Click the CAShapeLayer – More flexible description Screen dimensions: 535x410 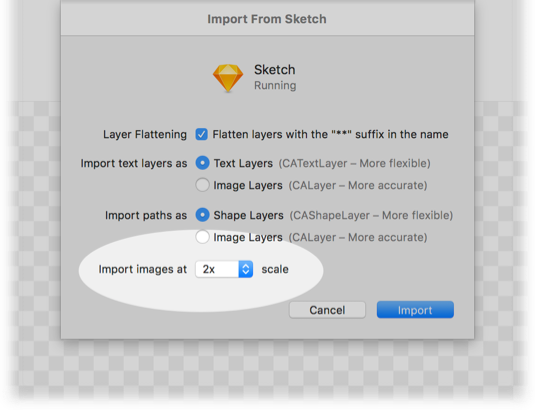[x=371, y=215]
